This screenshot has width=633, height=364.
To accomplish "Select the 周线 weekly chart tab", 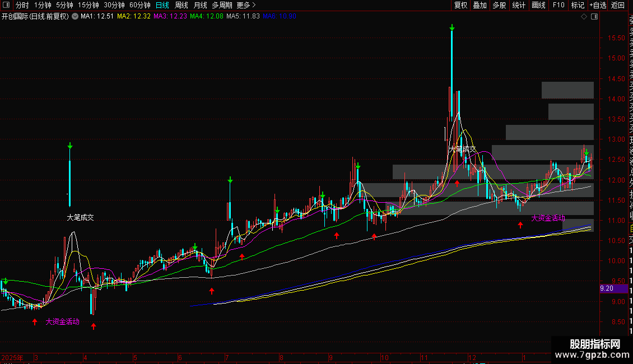I will (181, 5).
